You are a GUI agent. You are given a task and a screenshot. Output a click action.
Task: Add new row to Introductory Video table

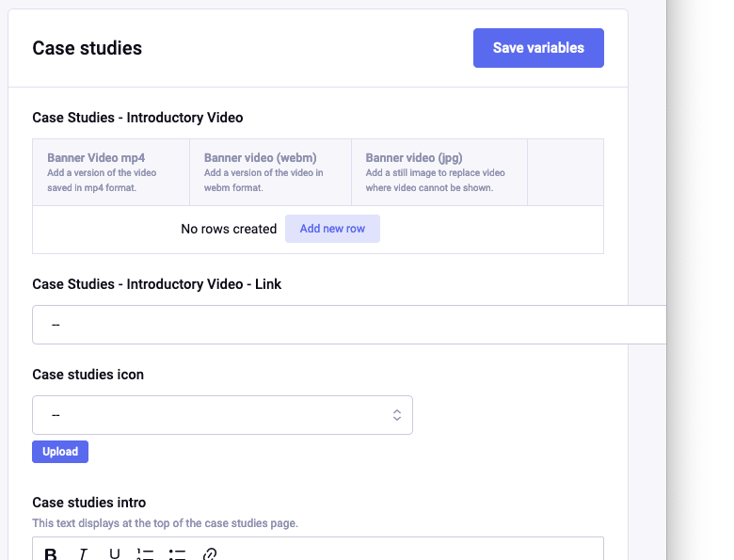332,229
